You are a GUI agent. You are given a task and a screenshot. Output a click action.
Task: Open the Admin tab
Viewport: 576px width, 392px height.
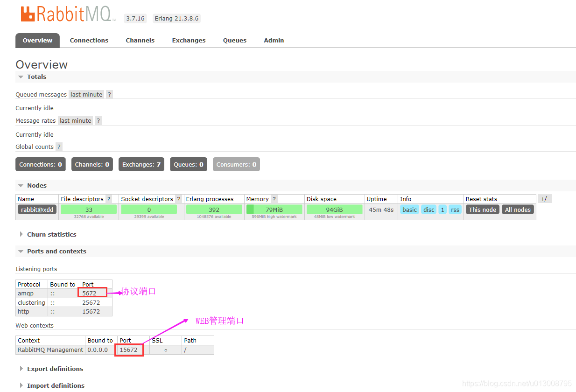[x=274, y=41]
